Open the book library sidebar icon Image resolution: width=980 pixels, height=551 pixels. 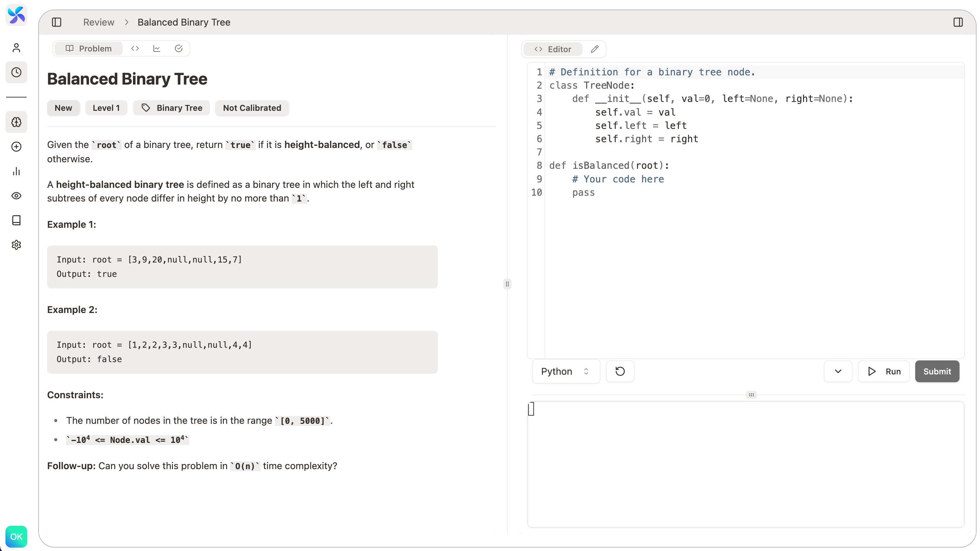[x=16, y=220]
